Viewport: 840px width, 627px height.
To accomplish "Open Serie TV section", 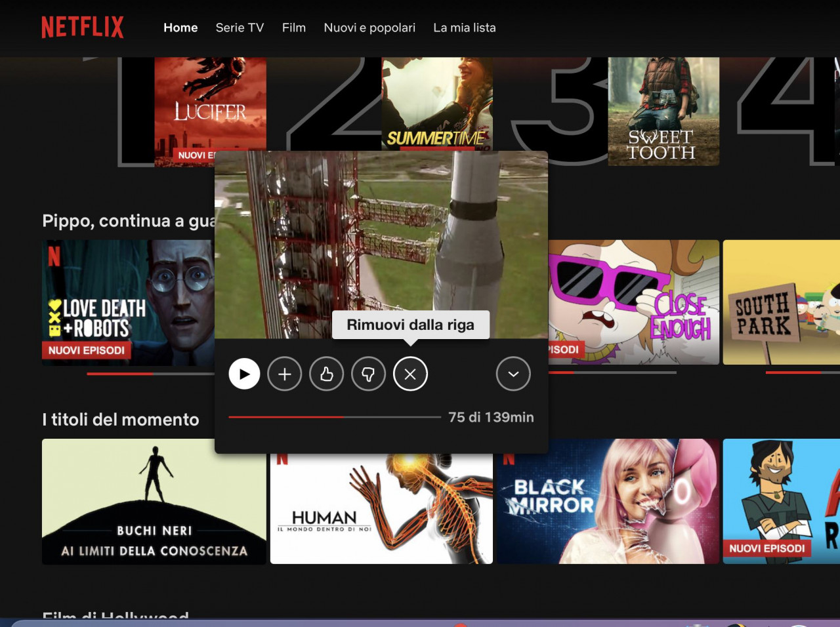I will pyautogui.click(x=240, y=28).
